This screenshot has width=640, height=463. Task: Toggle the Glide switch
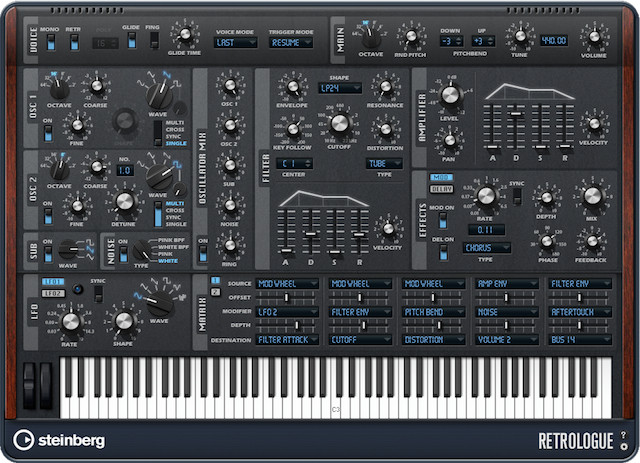(x=131, y=40)
